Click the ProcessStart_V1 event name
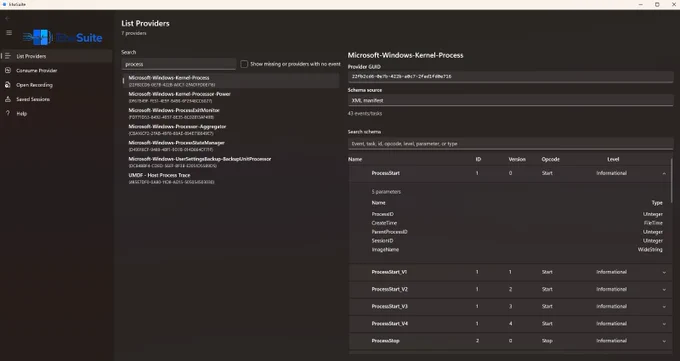 click(389, 272)
